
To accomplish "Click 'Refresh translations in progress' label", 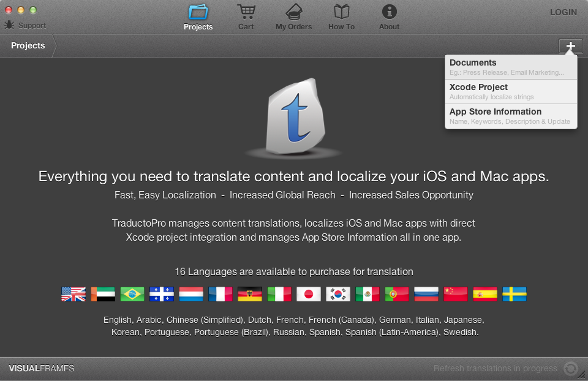I will pyautogui.click(x=496, y=368).
